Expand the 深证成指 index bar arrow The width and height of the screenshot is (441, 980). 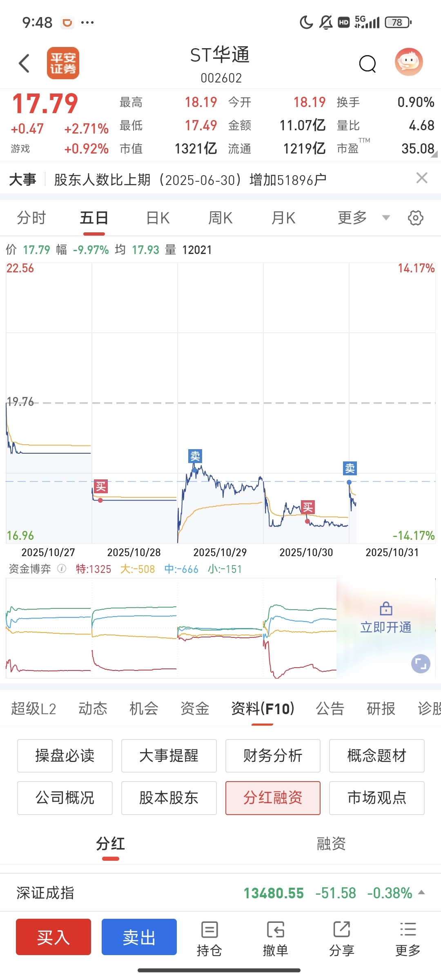tap(422, 893)
